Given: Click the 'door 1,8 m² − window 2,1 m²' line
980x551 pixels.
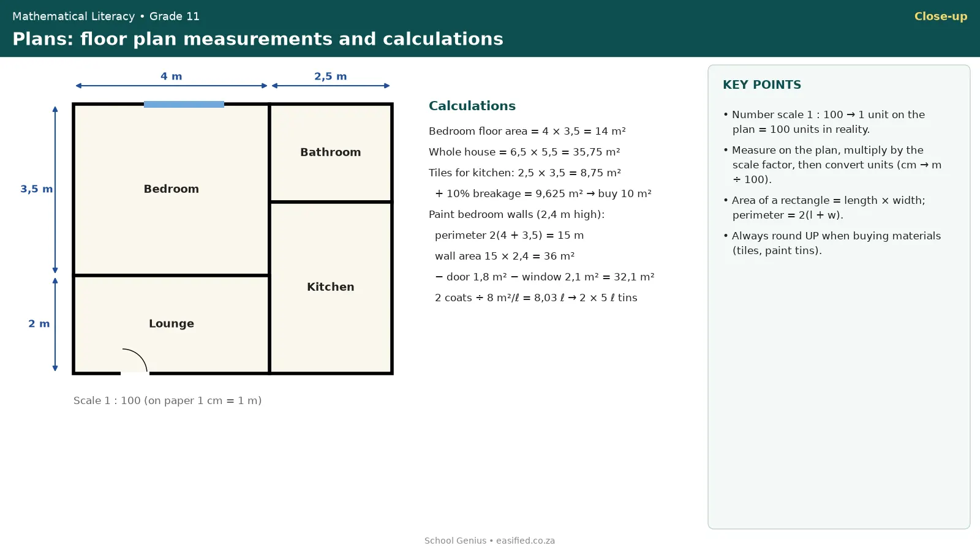Looking at the screenshot, I should [x=545, y=277].
